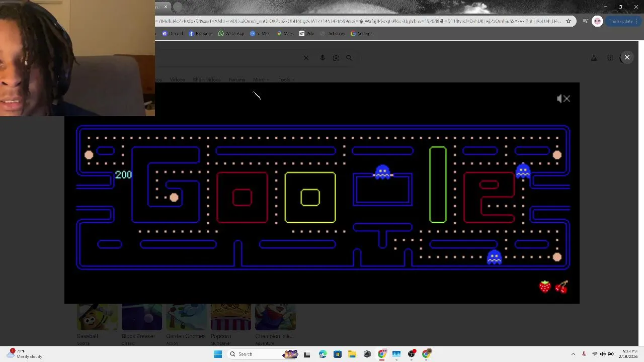
Task: Open the Chrome profile avatar
Action: (x=597, y=21)
